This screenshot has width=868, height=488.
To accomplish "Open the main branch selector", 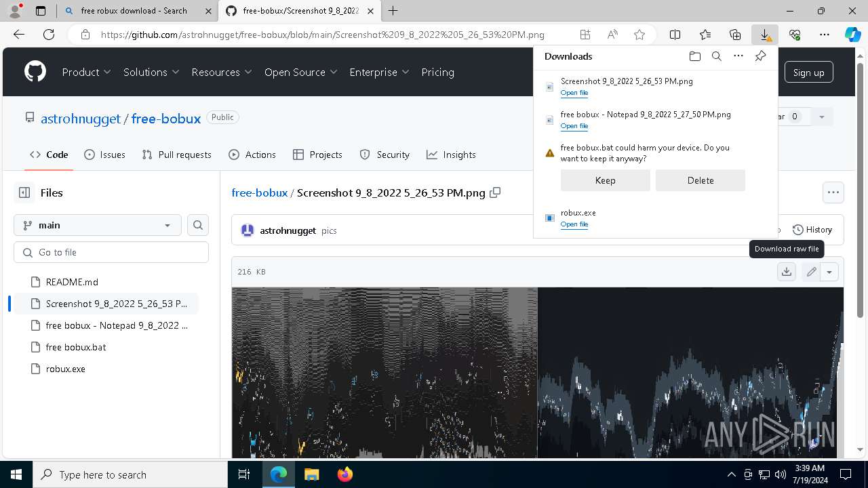I will [98, 225].
